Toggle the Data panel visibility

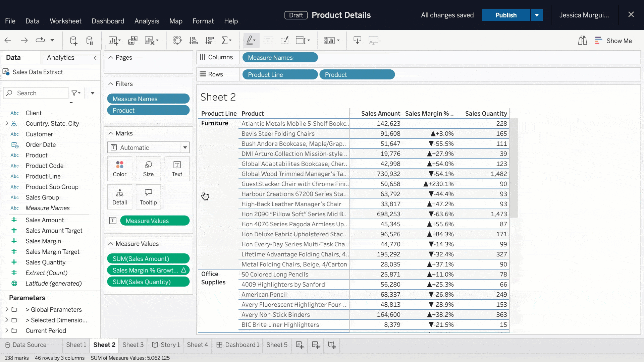tap(96, 57)
